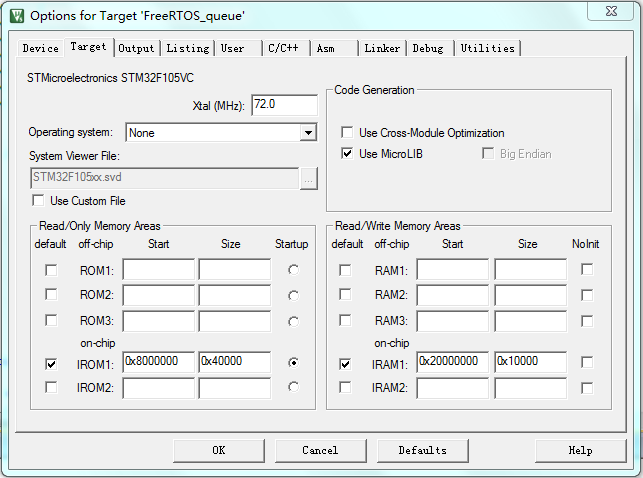The width and height of the screenshot is (643, 478).
Task: Click the IROM2 Start address field
Action: click(x=159, y=388)
